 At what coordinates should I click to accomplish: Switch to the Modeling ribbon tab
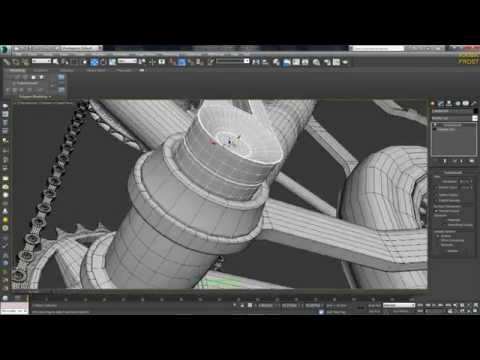tap(17, 70)
